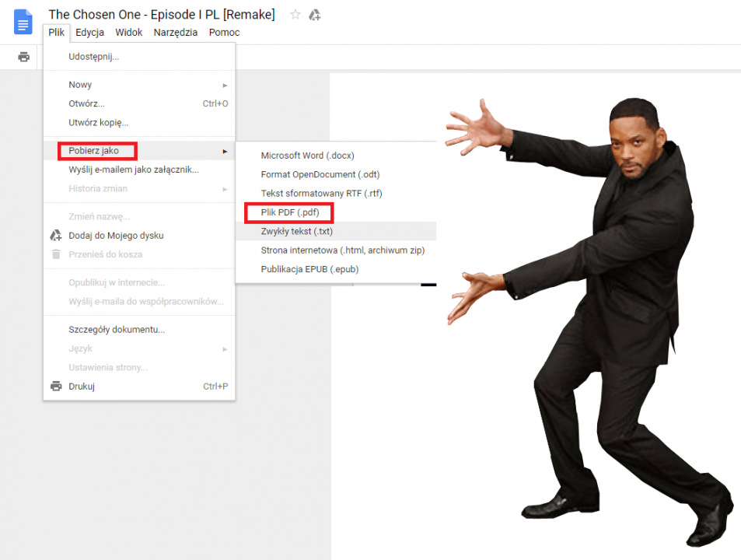Click the add-to-Drive icon beside the star
The image size is (741, 560).
click(x=315, y=15)
